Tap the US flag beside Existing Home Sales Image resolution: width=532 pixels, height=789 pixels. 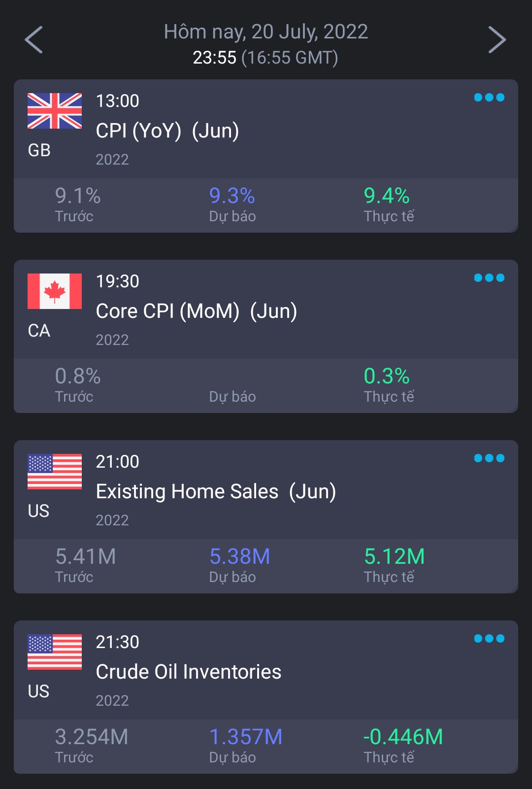point(55,472)
